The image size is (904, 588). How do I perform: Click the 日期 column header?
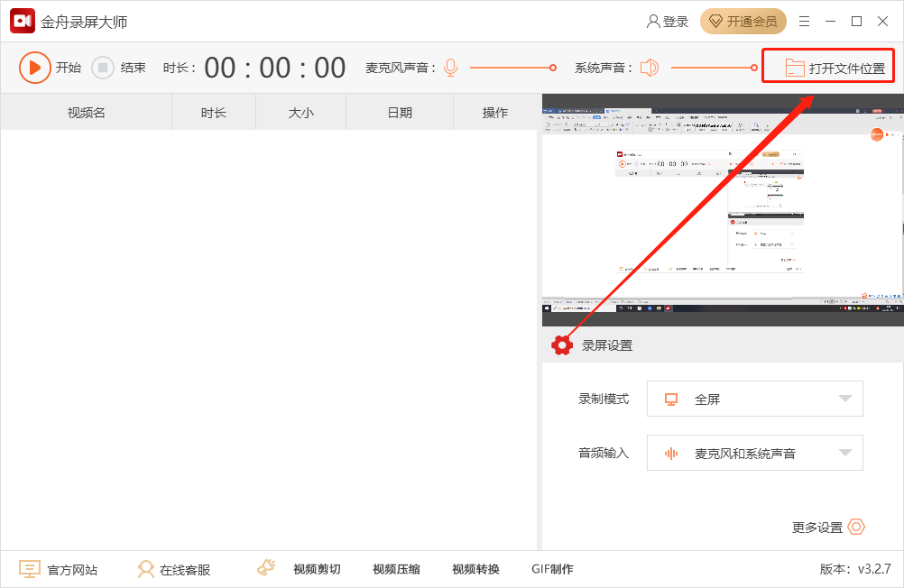[400, 113]
